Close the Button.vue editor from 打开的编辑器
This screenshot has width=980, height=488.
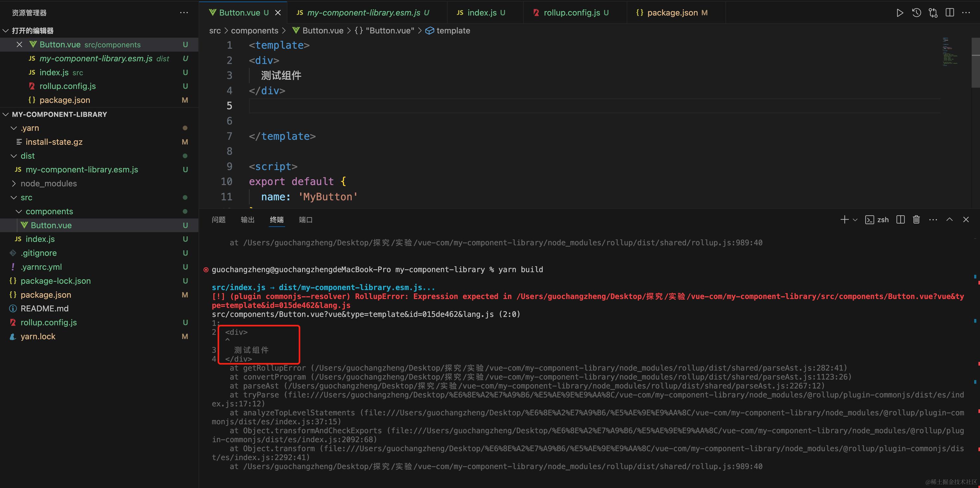(19, 44)
